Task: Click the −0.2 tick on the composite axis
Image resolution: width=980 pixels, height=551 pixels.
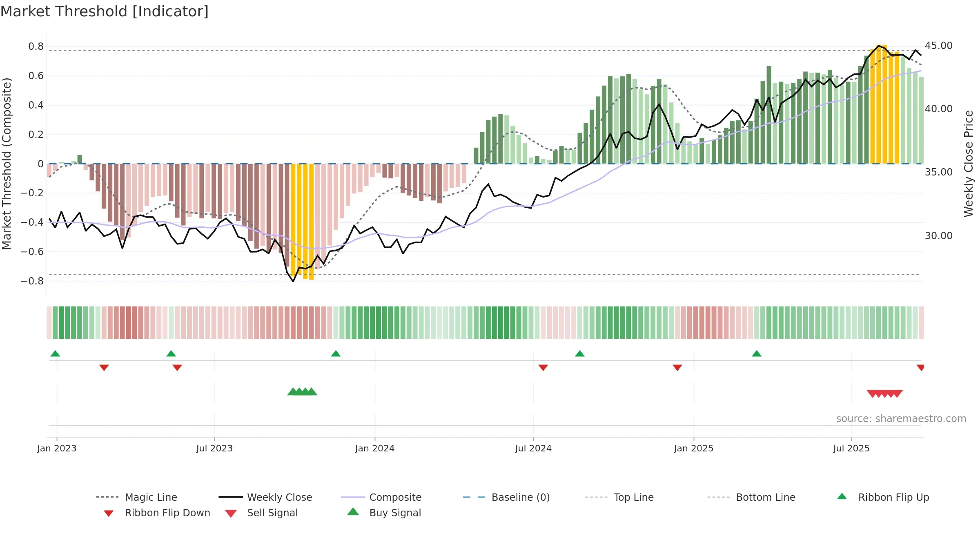Action: coord(32,193)
